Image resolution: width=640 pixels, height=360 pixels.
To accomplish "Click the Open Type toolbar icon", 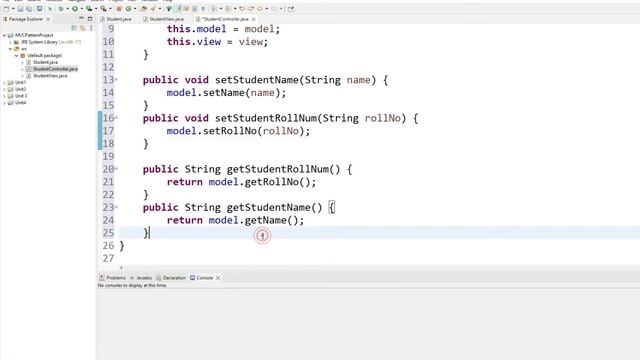I will pos(143,9).
